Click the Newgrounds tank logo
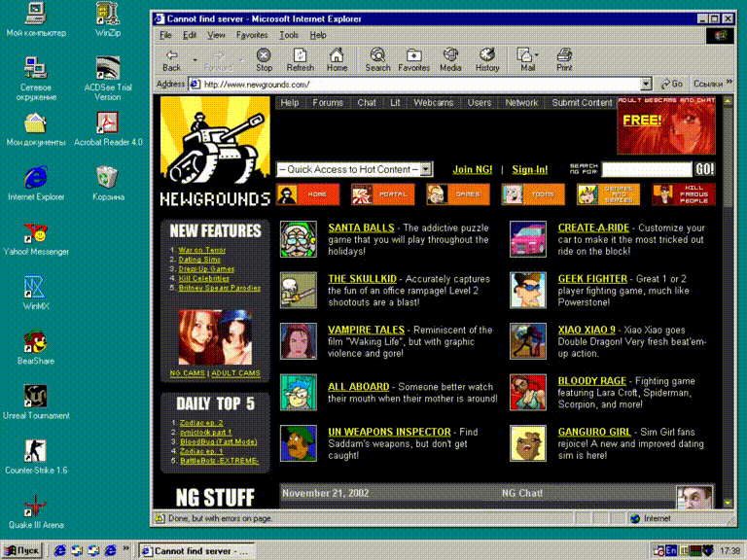747x560 pixels. coord(215,152)
